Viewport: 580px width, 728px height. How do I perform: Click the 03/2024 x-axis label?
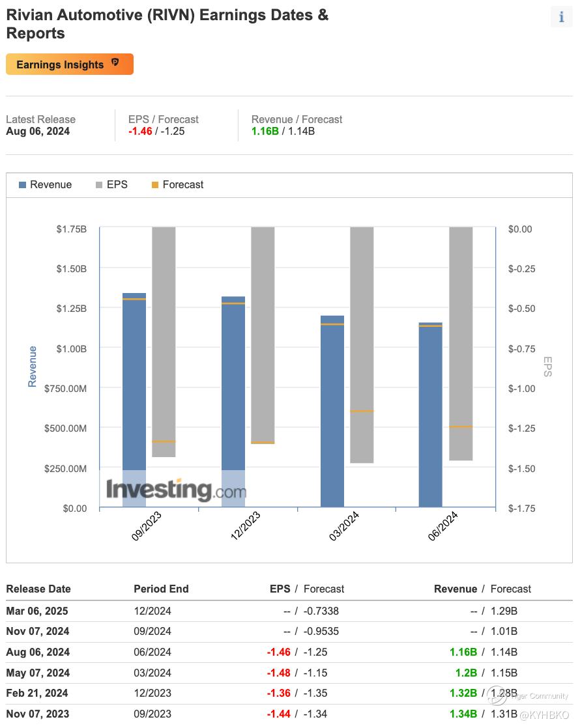coord(344,525)
